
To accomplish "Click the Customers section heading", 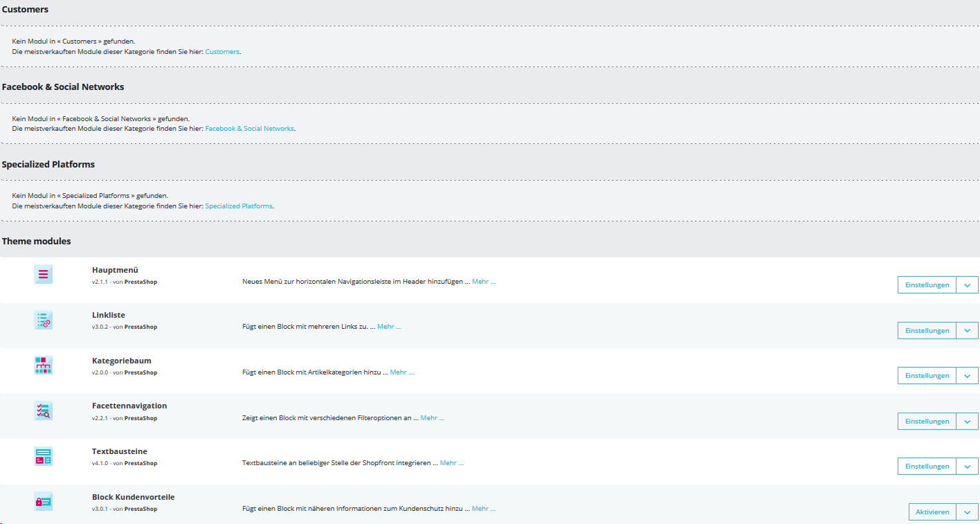I will pyautogui.click(x=25, y=10).
